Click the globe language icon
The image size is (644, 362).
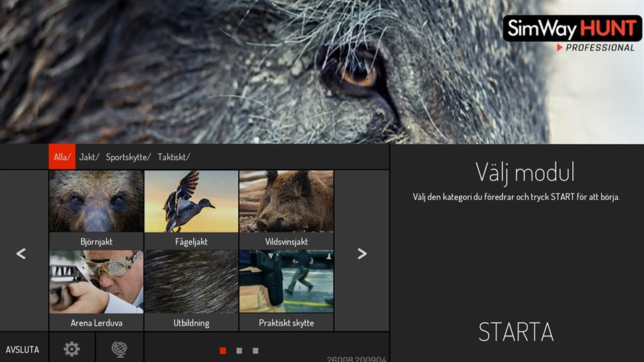(x=119, y=349)
